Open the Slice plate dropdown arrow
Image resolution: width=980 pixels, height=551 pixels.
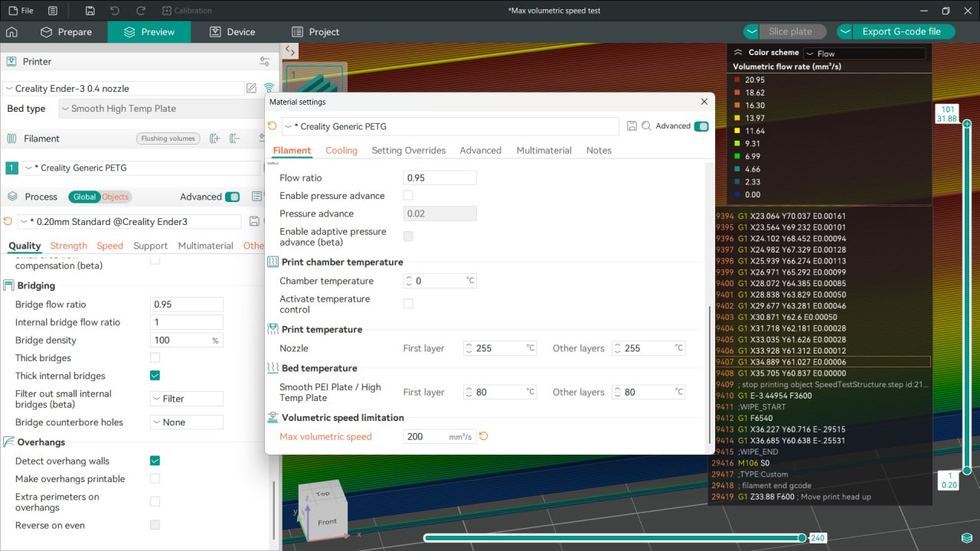752,32
